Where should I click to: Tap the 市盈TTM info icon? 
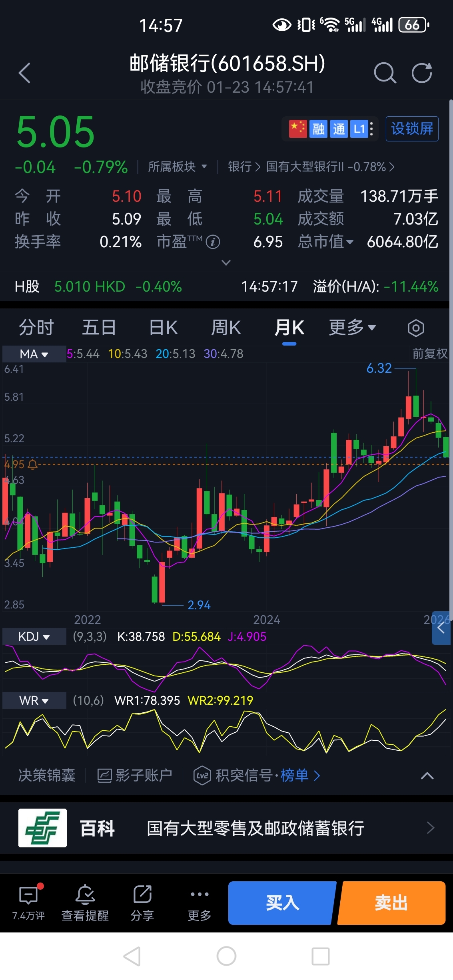[213, 242]
